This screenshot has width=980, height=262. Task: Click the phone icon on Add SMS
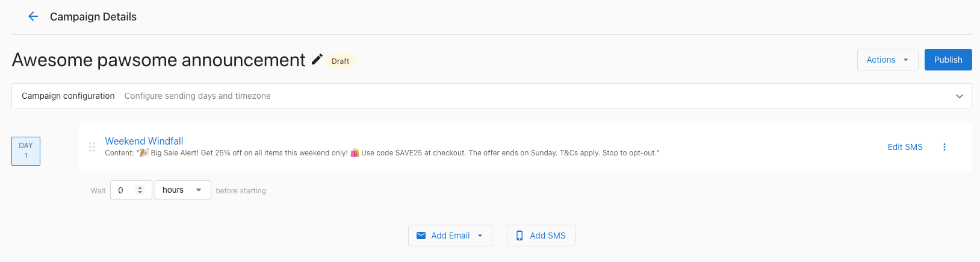click(519, 235)
